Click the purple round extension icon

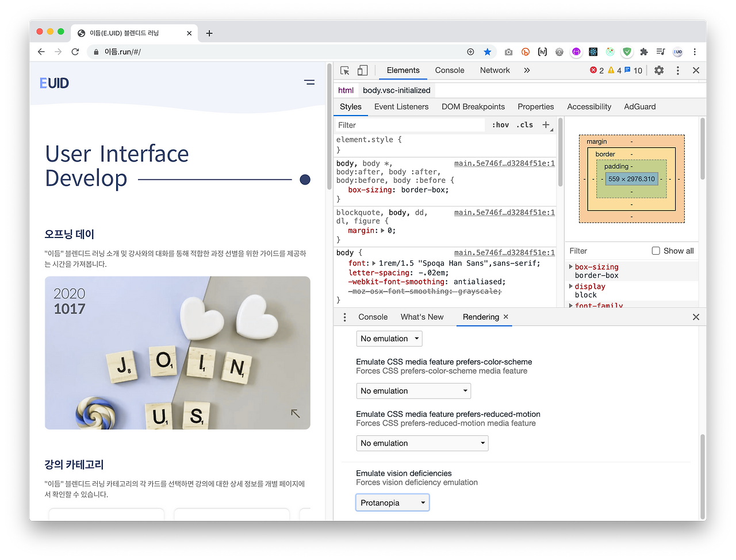pyautogui.click(x=576, y=52)
